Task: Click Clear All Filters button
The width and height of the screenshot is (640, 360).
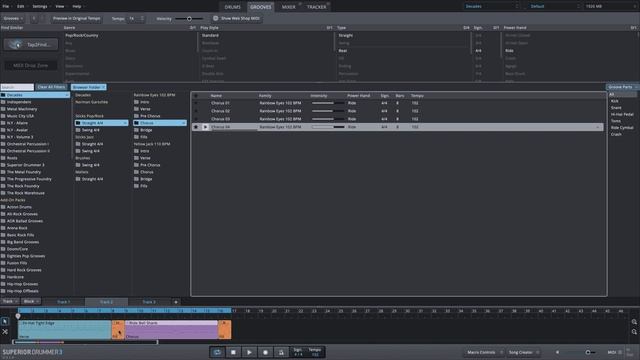Action: click(x=51, y=87)
